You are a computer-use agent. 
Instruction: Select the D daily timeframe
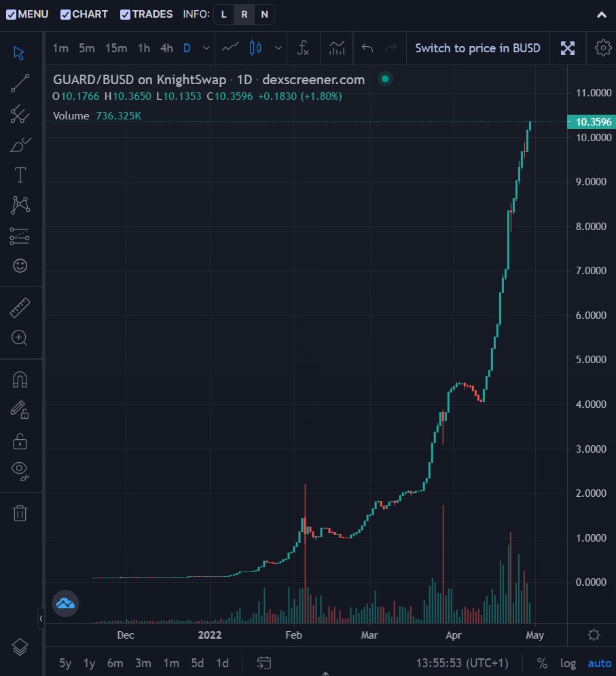pyautogui.click(x=187, y=48)
